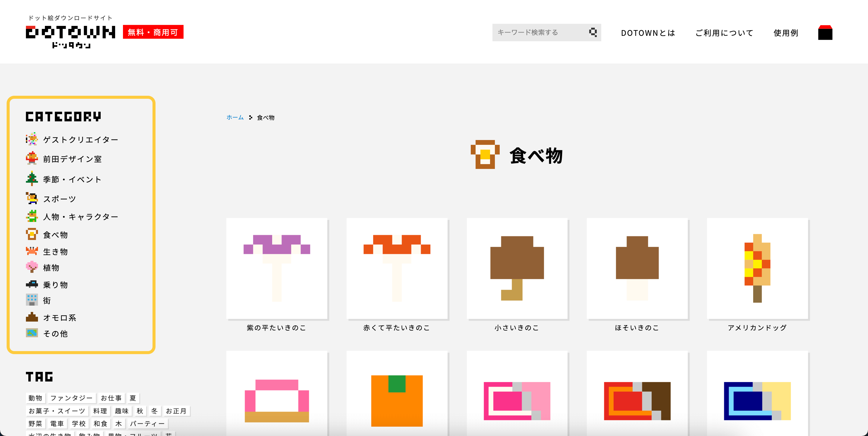Click the DOTOWN pixel logo
The image size is (868, 436).
click(71, 36)
